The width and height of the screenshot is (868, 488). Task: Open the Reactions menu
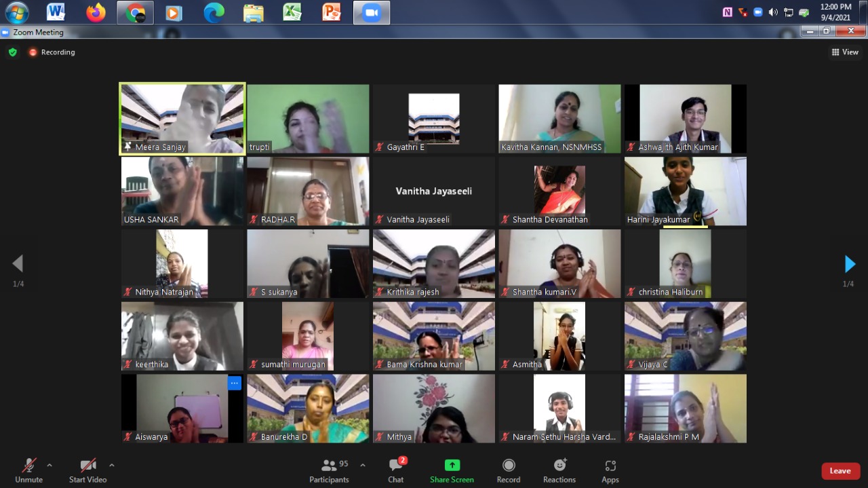[559, 470]
